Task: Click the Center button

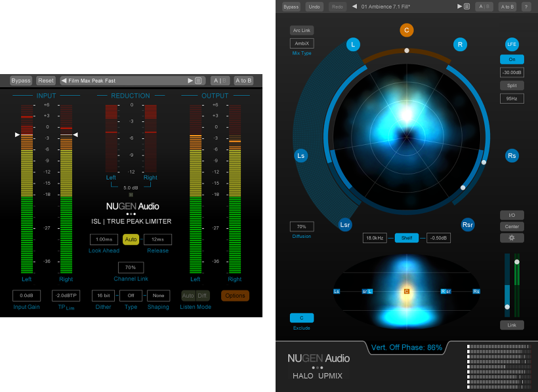Action: pos(512,226)
